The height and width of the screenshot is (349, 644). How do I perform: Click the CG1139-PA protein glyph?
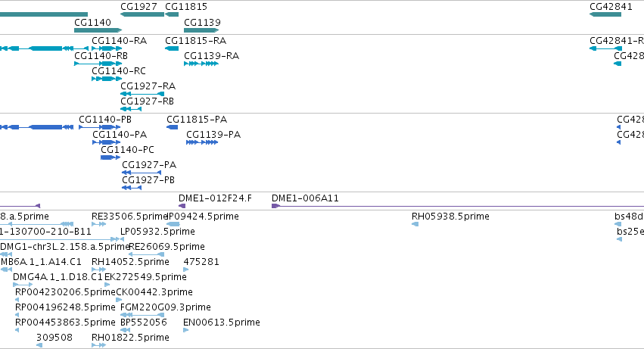(x=202, y=142)
